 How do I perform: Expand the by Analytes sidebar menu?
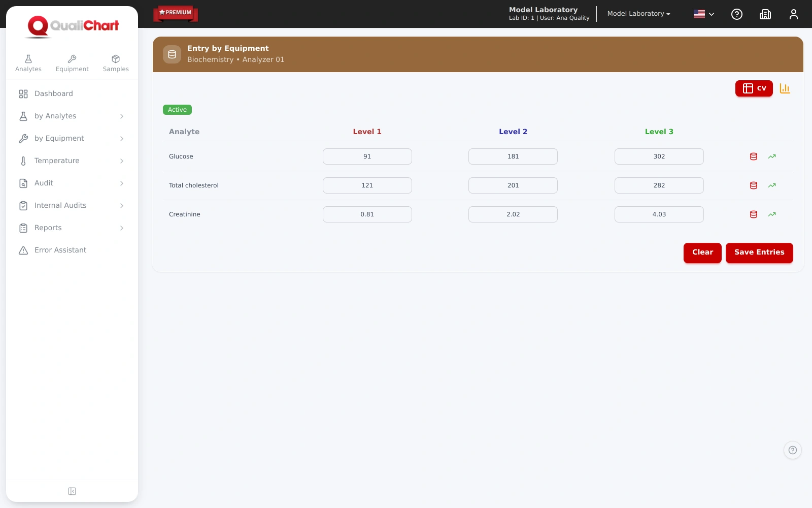(72, 116)
